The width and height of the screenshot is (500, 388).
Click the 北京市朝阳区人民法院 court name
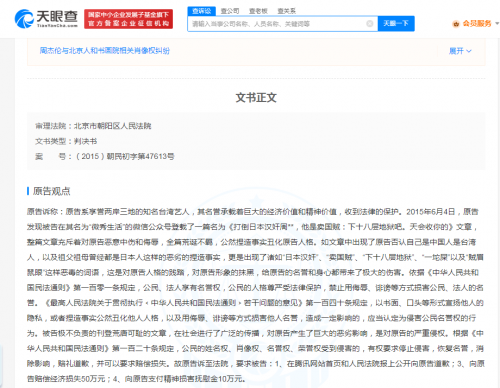click(x=112, y=126)
